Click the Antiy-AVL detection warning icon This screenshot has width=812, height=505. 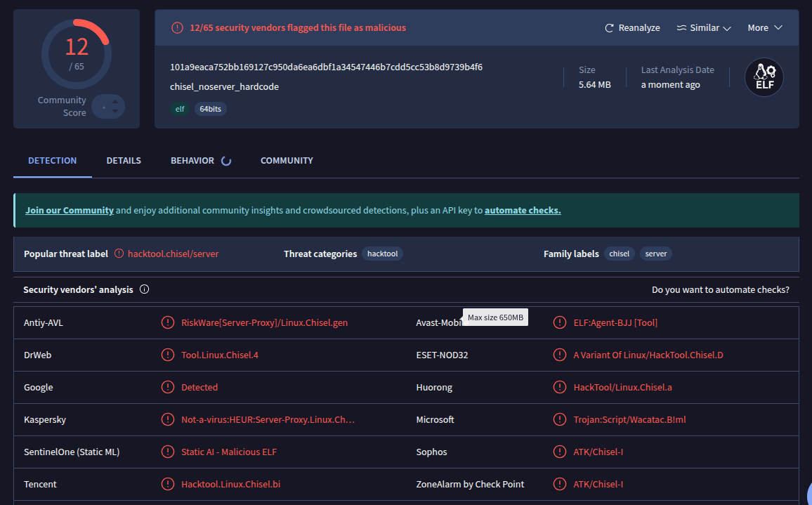[x=167, y=322]
